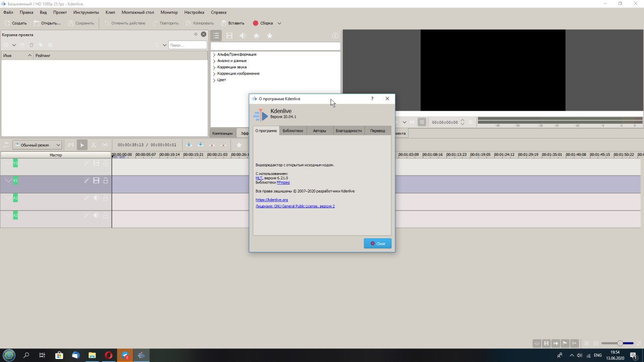Toggle the A1 track target label

[x=15, y=198]
